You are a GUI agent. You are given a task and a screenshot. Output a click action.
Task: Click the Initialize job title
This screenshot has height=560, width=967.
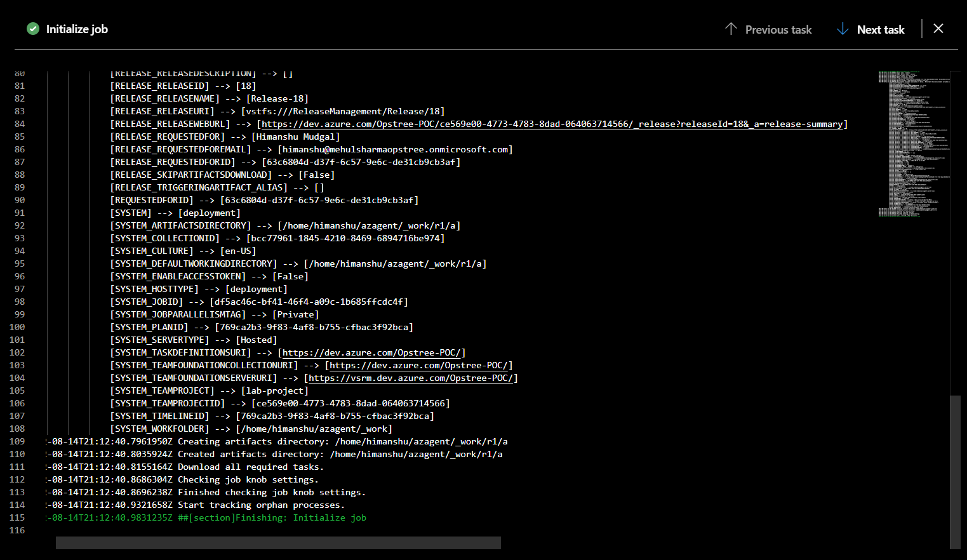(x=77, y=29)
